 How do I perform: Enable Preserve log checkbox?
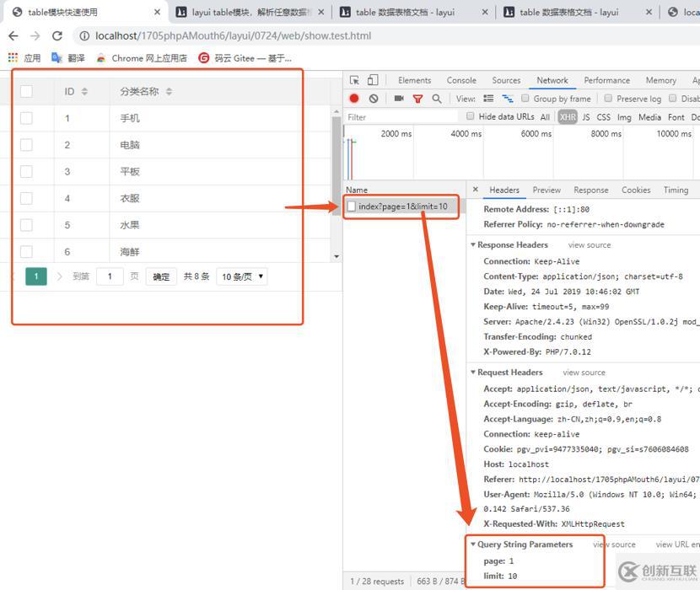[608, 98]
